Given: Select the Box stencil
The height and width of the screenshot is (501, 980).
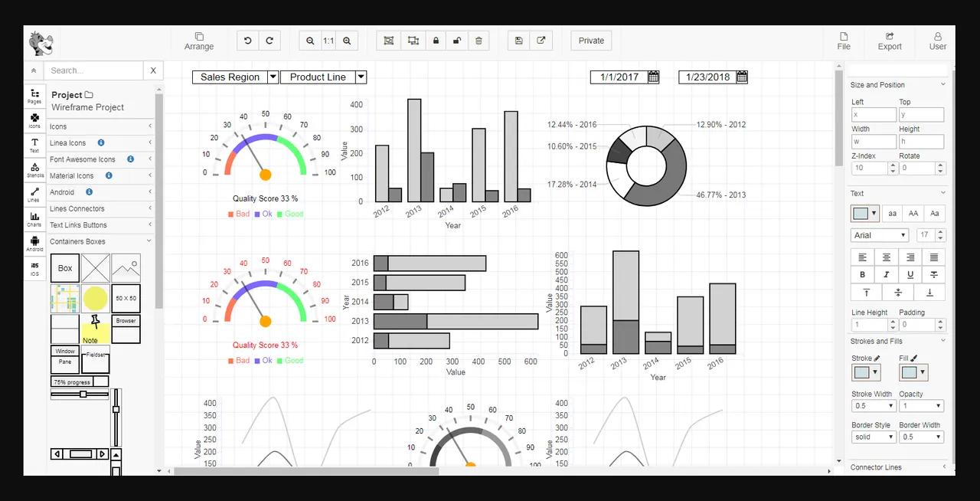Looking at the screenshot, I should [65, 268].
